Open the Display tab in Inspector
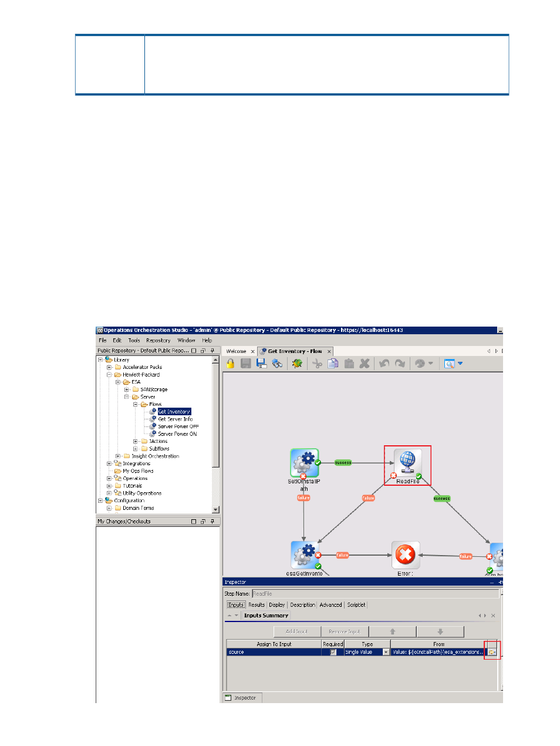This screenshot has height=746, width=560. (277, 605)
